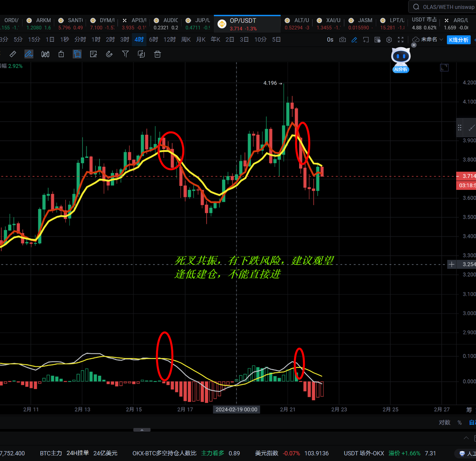Focus the OLAS/WETH uniswap search box

442,7
